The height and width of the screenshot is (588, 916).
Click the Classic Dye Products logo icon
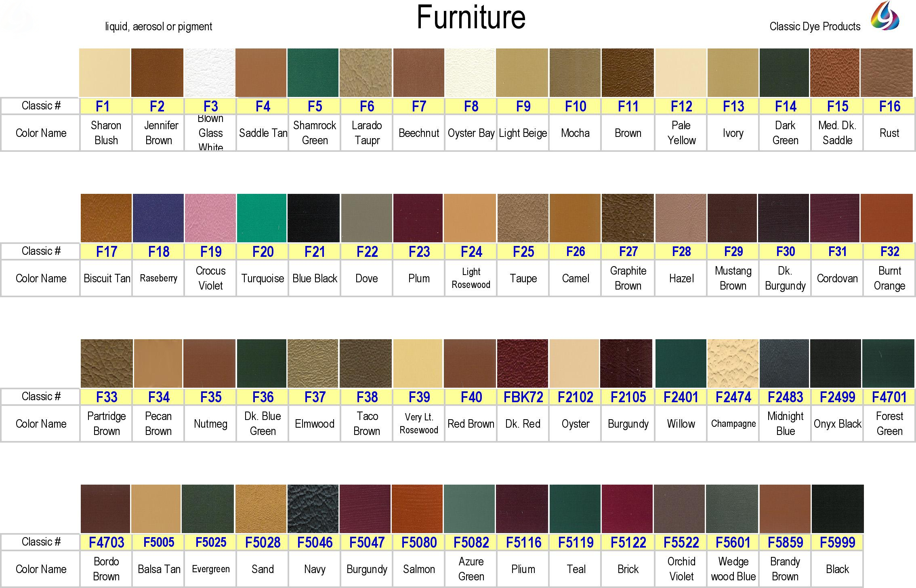click(x=885, y=16)
